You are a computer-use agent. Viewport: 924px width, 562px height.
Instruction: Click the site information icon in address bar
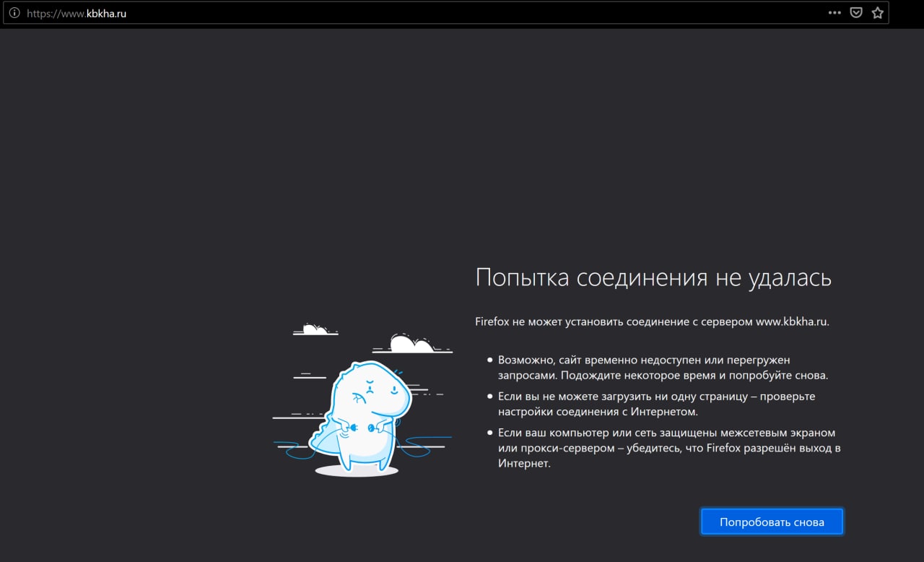point(14,13)
